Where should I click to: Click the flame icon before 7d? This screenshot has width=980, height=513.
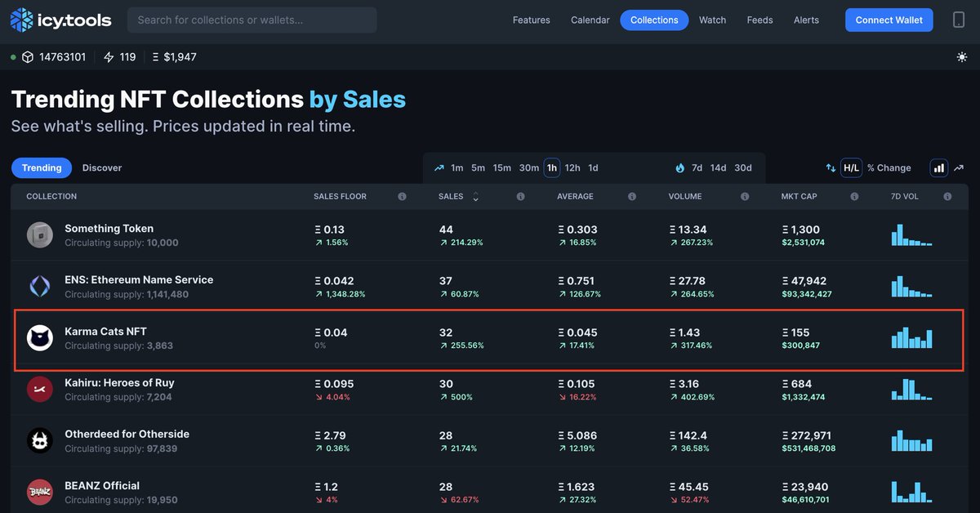coord(679,168)
